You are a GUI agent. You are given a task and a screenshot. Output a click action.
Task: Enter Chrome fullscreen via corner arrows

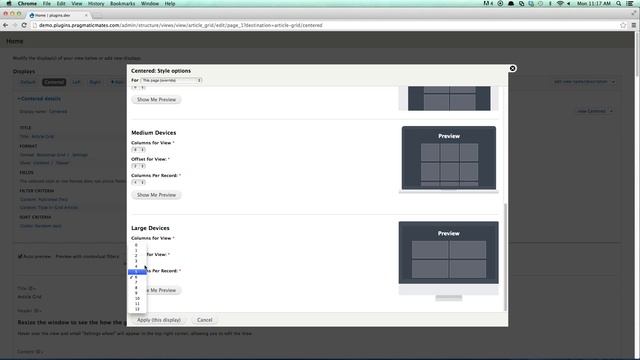[x=634, y=13]
